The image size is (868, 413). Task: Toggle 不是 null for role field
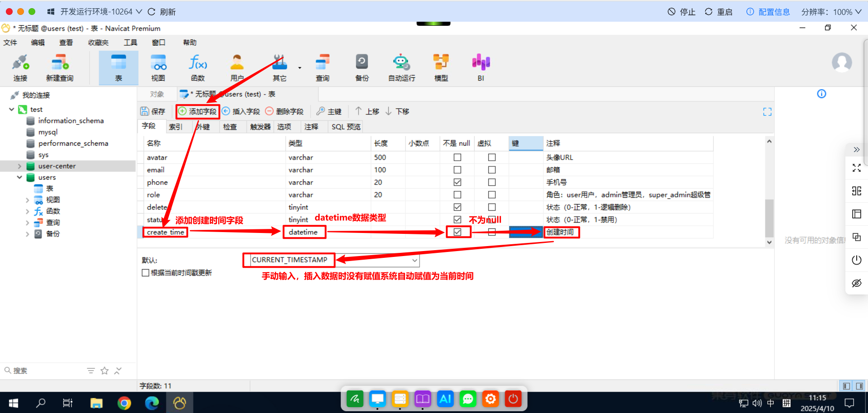(458, 195)
